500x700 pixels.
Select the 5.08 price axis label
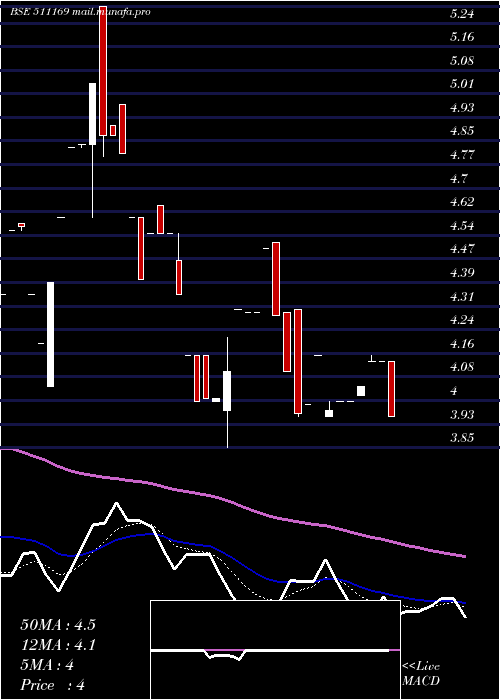(462, 60)
